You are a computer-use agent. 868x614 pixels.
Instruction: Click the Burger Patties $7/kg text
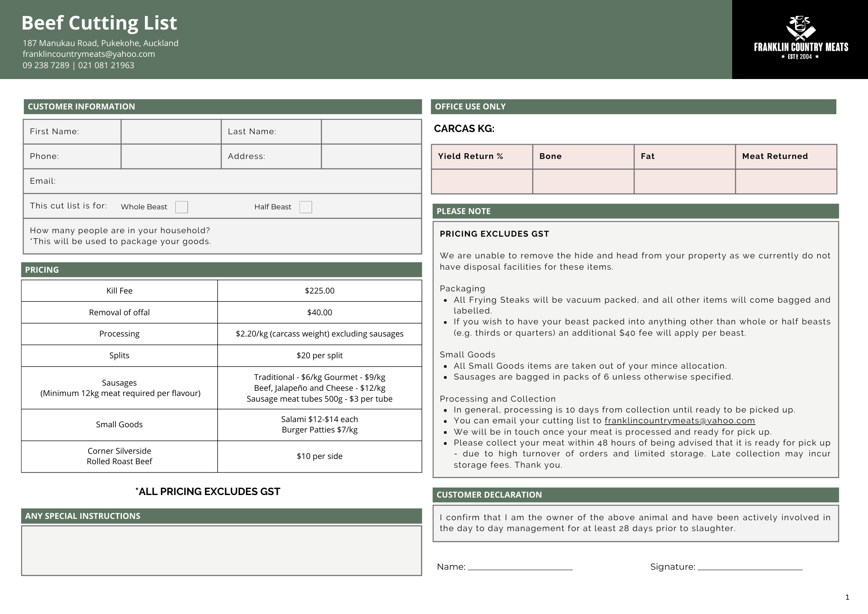click(319, 430)
